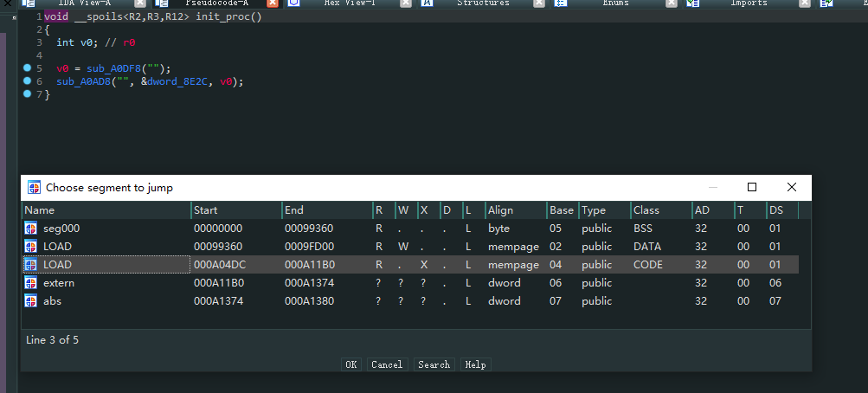Toggle the breakpoint dot on line 5
Viewport: 868px width, 393px height.
click(27, 68)
